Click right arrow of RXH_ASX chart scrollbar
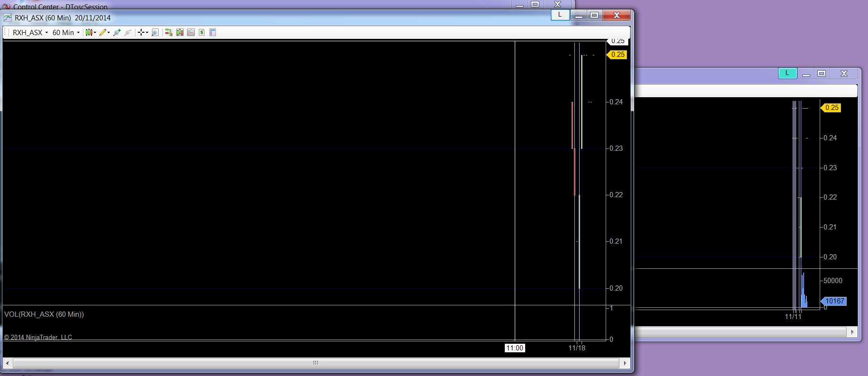 [625, 363]
